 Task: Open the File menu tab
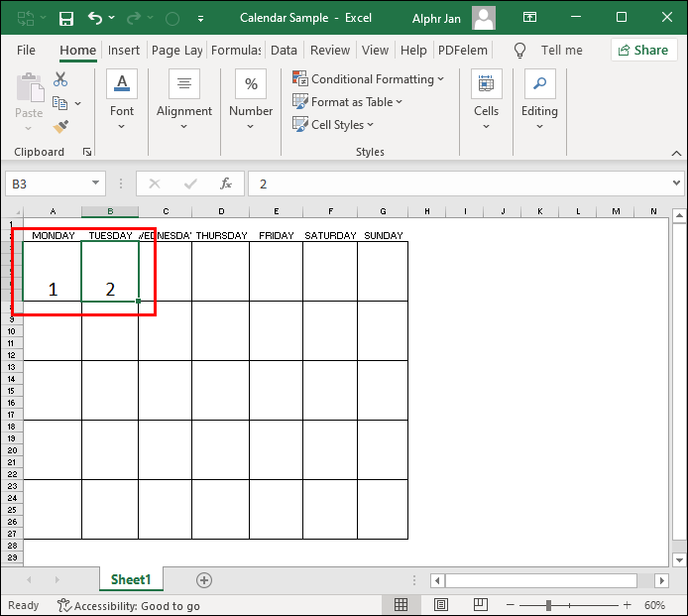coord(26,50)
